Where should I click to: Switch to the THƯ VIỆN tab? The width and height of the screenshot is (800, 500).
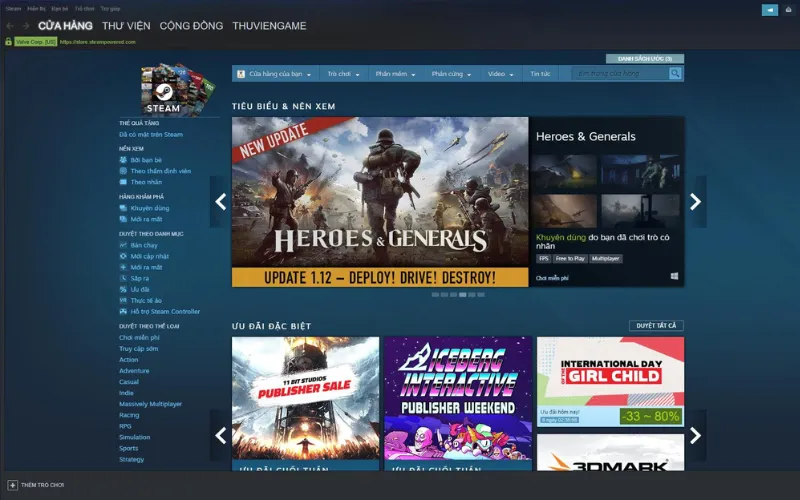[x=126, y=26]
